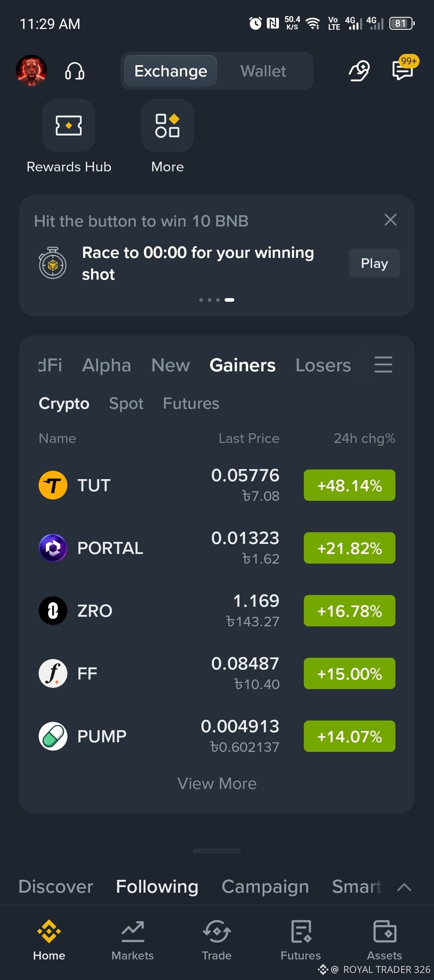Expand the feed tabs chevron arrow
Screen dimensions: 434x980
click(x=404, y=887)
